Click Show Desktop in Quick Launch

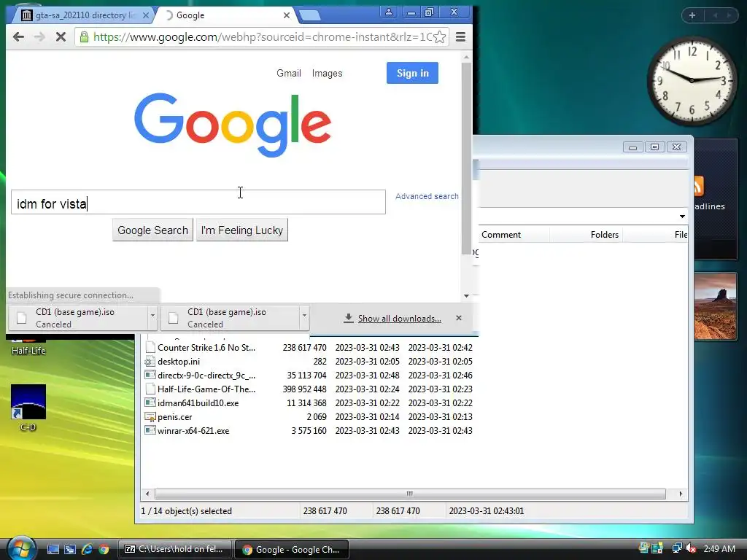[x=53, y=550]
